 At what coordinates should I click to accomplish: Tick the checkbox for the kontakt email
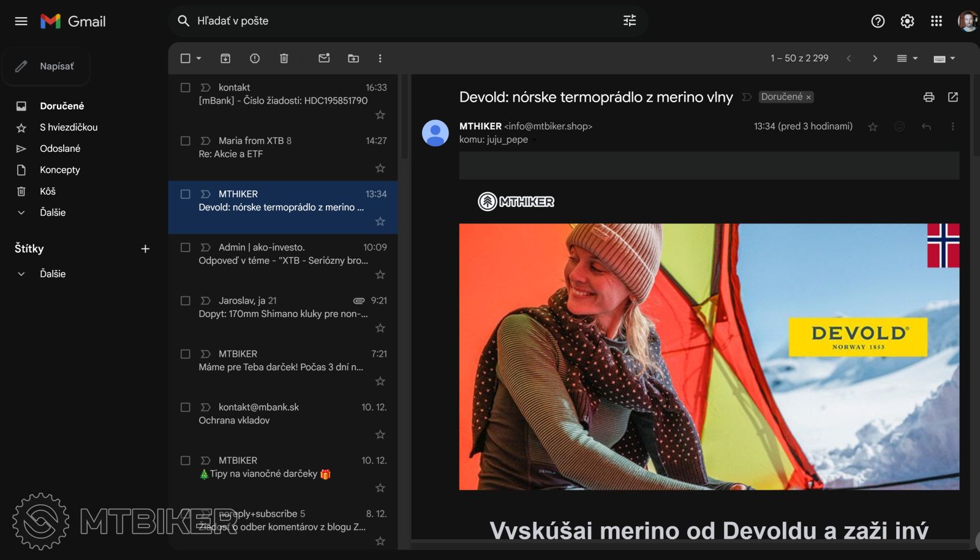[x=186, y=88]
